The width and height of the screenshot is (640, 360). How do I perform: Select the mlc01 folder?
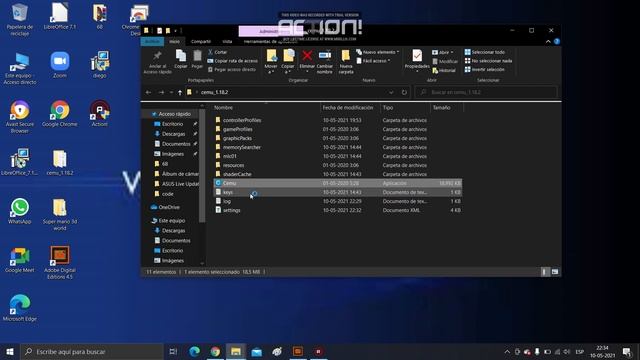(x=229, y=156)
